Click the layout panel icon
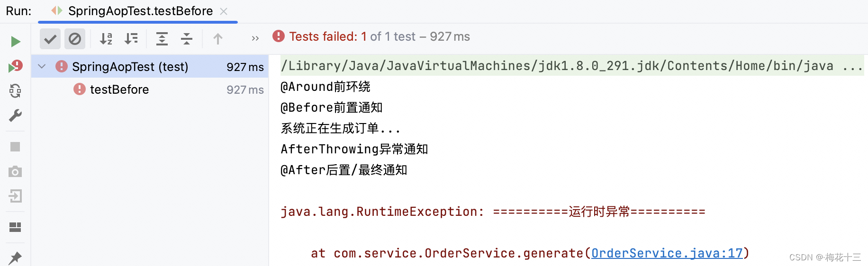Viewport: 868px width, 266px height. (x=15, y=227)
